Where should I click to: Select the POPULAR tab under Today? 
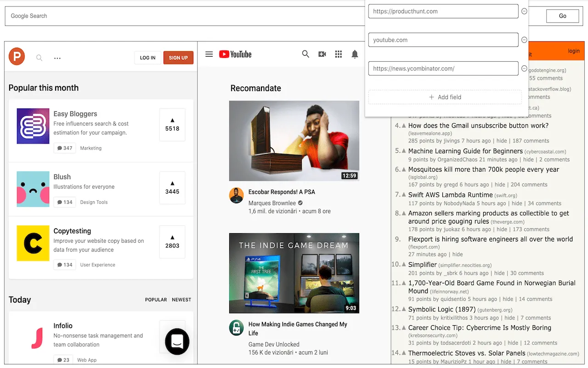click(156, 300)
